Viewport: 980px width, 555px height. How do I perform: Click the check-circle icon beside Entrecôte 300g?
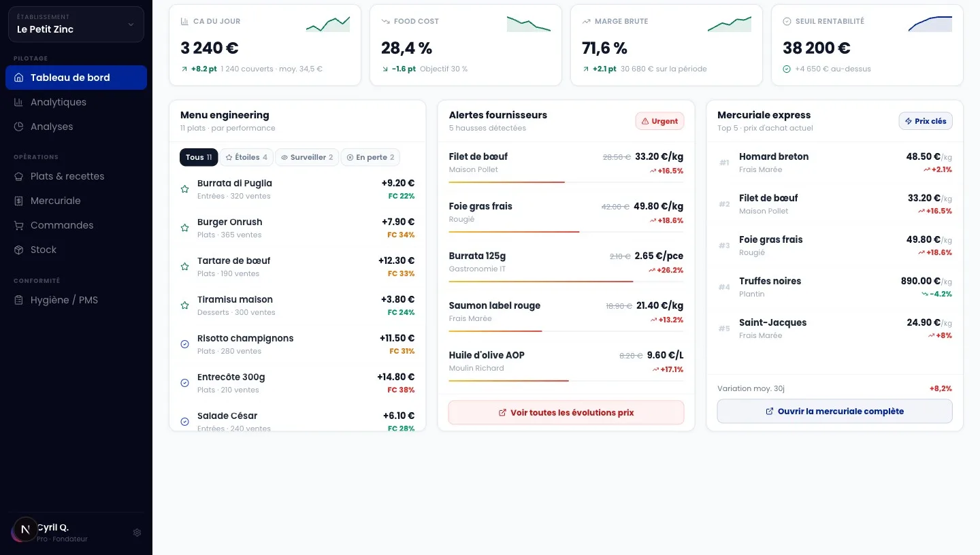(184, 383)
